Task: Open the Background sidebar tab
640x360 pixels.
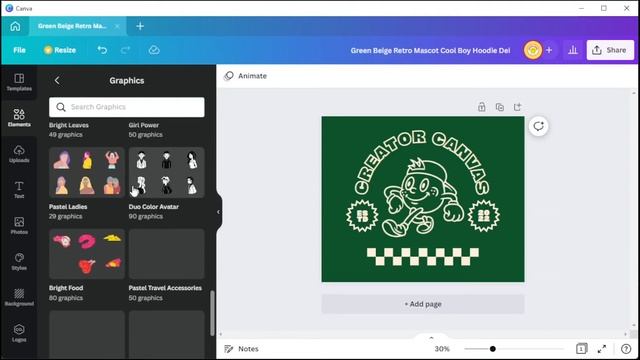Action: pyautogui.click(x=19, y=298)
